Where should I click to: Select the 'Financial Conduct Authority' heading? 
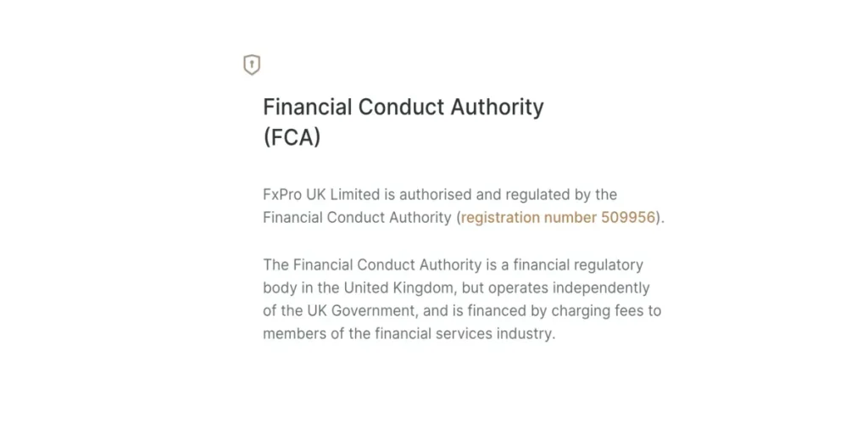[403, 107]
